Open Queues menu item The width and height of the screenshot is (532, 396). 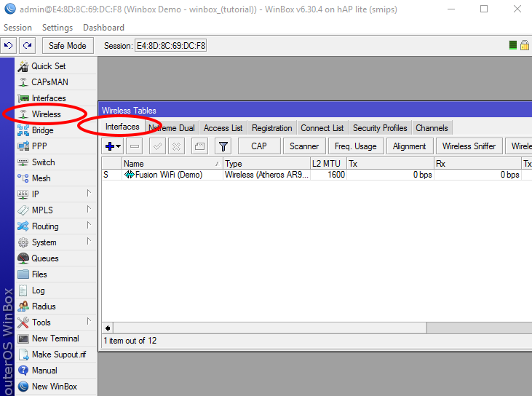tap(56, 258)
